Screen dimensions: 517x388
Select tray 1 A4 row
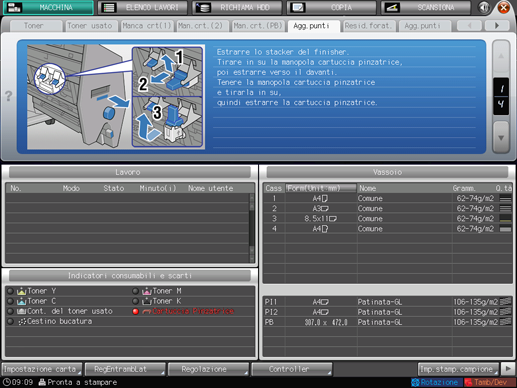coord(388,198)
